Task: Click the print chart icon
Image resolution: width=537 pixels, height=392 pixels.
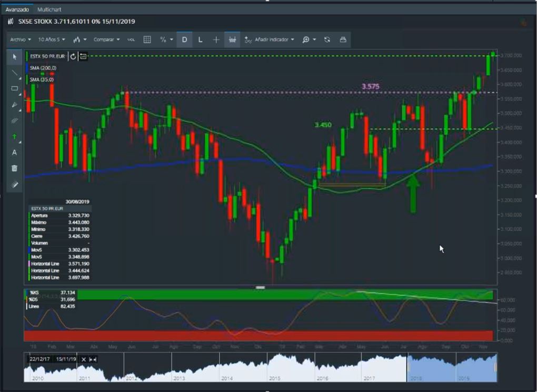Action: (x=343, y=39)
